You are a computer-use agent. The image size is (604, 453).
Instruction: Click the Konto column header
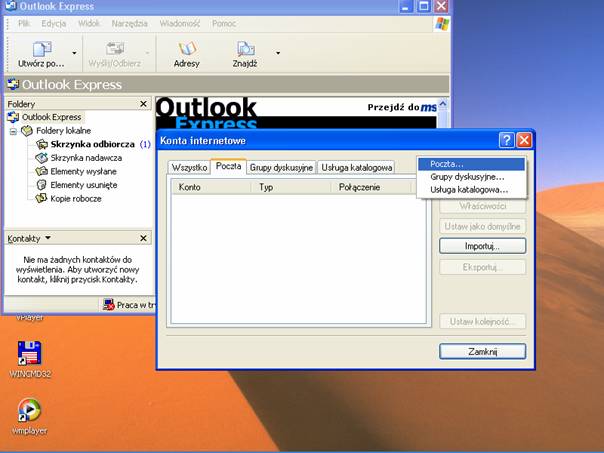coord(211,187)
